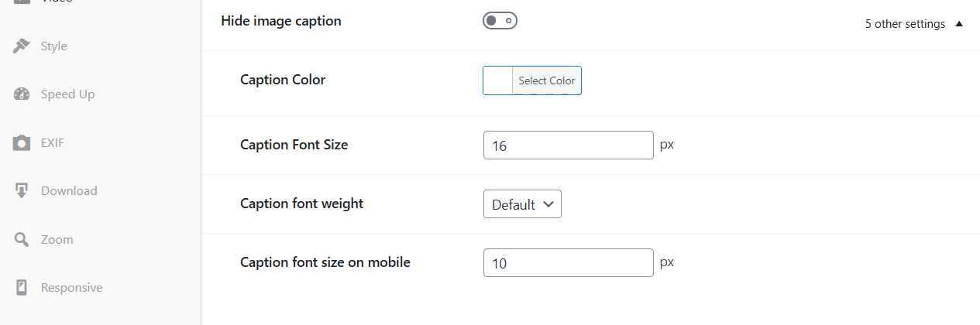Click the speedometer icon beside Speed Up
The width and height of the screenshot is (980, 325).
(22, 94)
